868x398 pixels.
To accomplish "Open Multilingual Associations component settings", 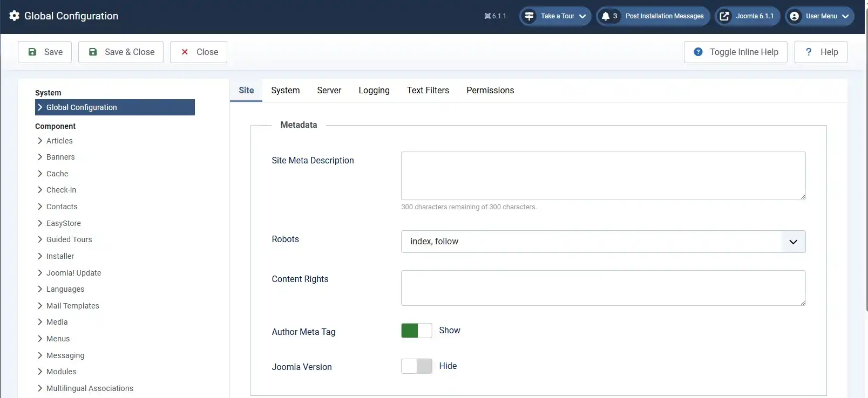I will [x=90, y=388].
